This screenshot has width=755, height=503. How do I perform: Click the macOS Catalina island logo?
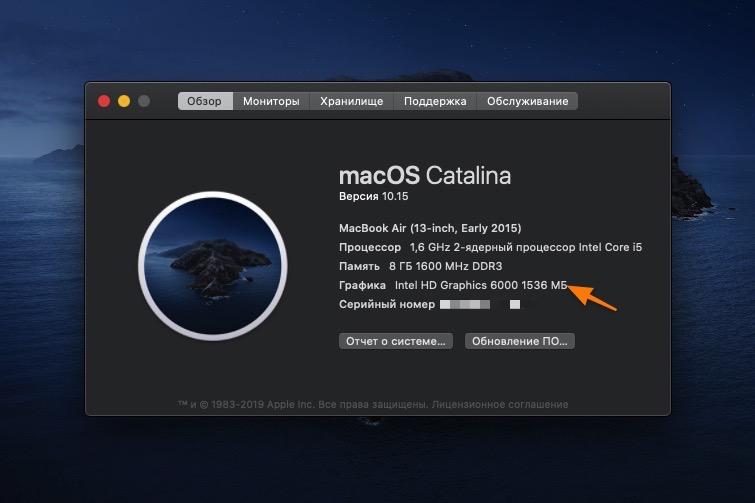[x=213, y=266]
